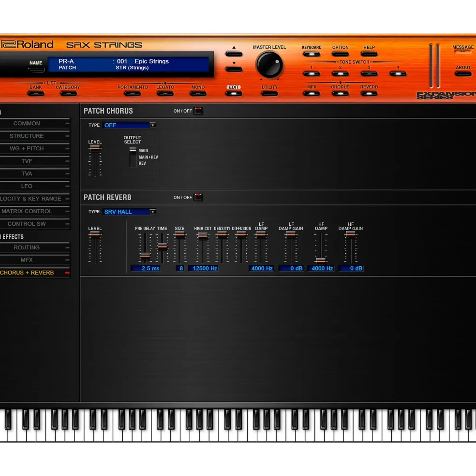Turn the Master Level knob
Viewport: 476px width, 476px height.
coord(269,65)
